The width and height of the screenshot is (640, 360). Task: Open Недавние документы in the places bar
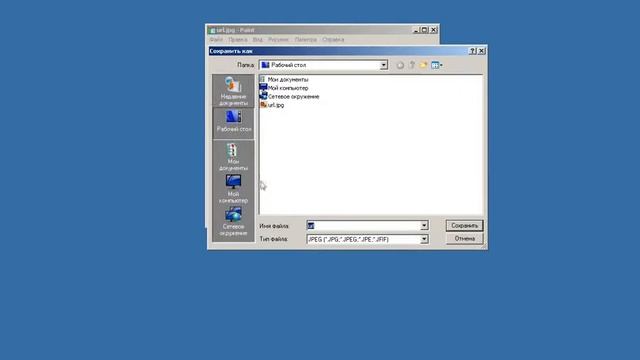pos(233,91)
